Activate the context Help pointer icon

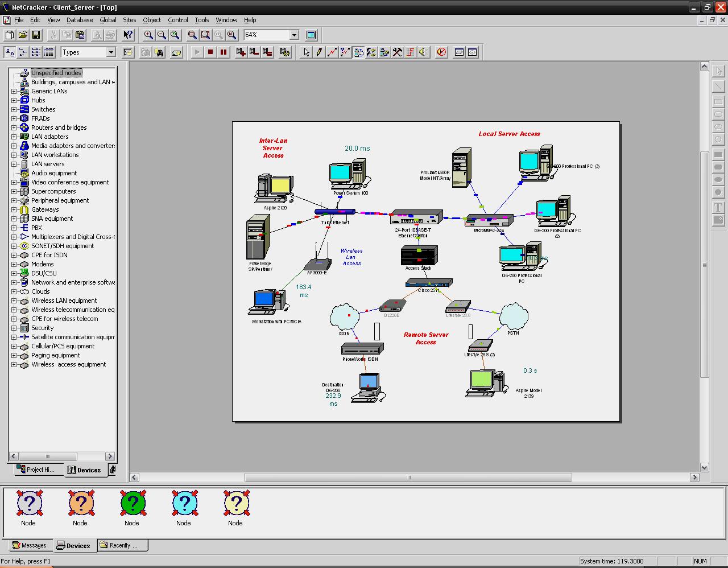pos(128,35)
